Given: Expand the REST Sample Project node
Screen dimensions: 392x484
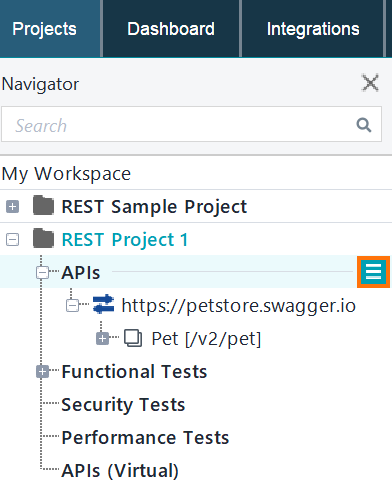Looking at the screenshot, I should tap(12, 207).
